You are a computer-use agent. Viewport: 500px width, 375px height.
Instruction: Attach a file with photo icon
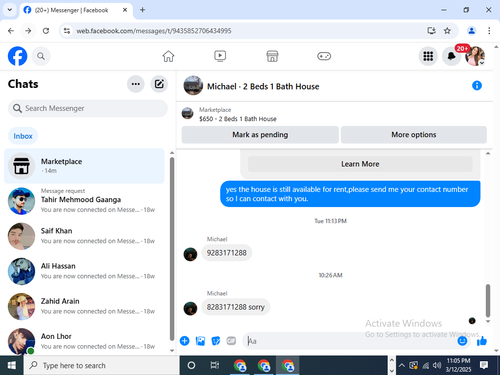pos(200,341)
